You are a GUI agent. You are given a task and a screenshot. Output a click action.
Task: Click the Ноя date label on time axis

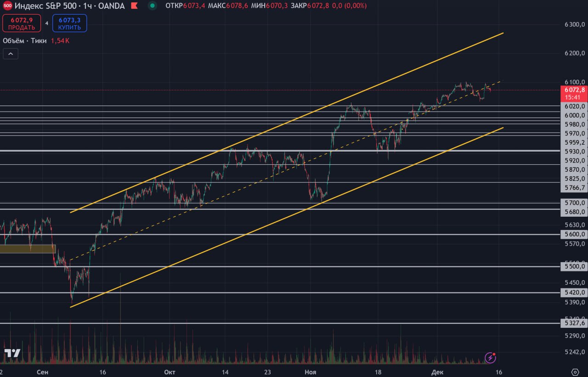(x=310, y=372)
